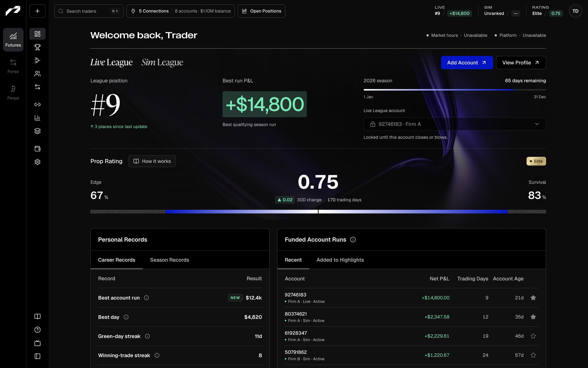Viewport: 588px width, 368px height.
Task: Open the book docs icon in sidebar
Action: point(37,316)
